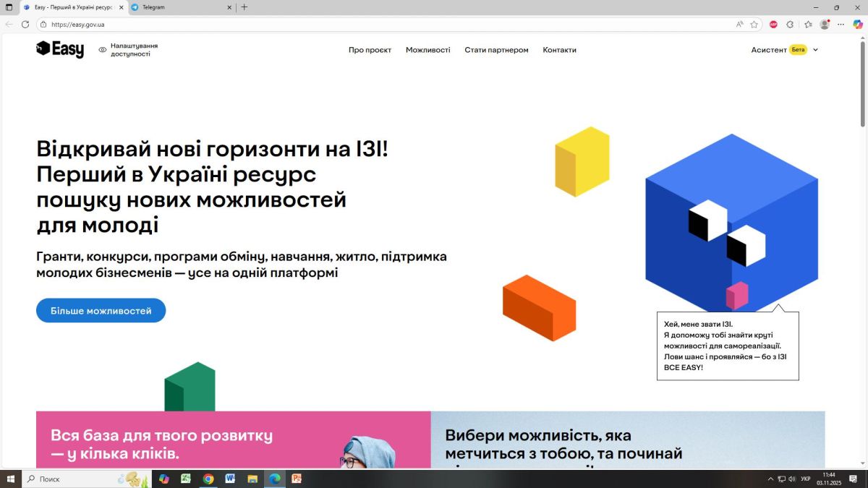Add this page to favorites with star icon

coord(754,24)
